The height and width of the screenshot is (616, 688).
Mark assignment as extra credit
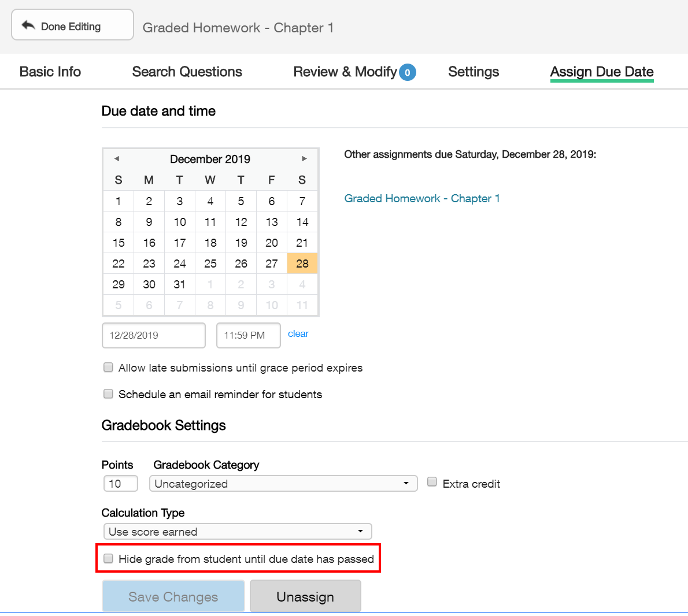432,481
